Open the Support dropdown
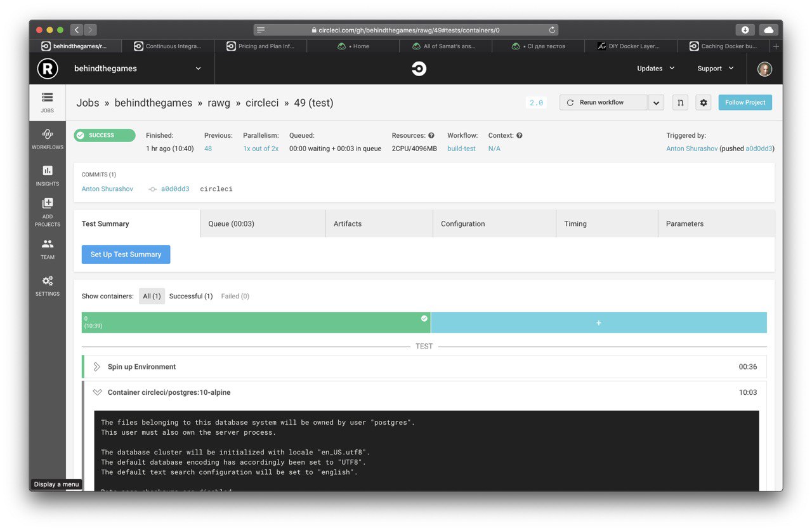Screen dimensions: 812x530 click(x=716, y=69)
